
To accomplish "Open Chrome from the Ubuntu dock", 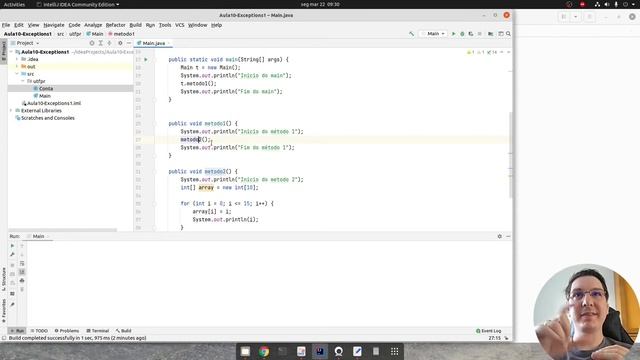I will point(264,351).
